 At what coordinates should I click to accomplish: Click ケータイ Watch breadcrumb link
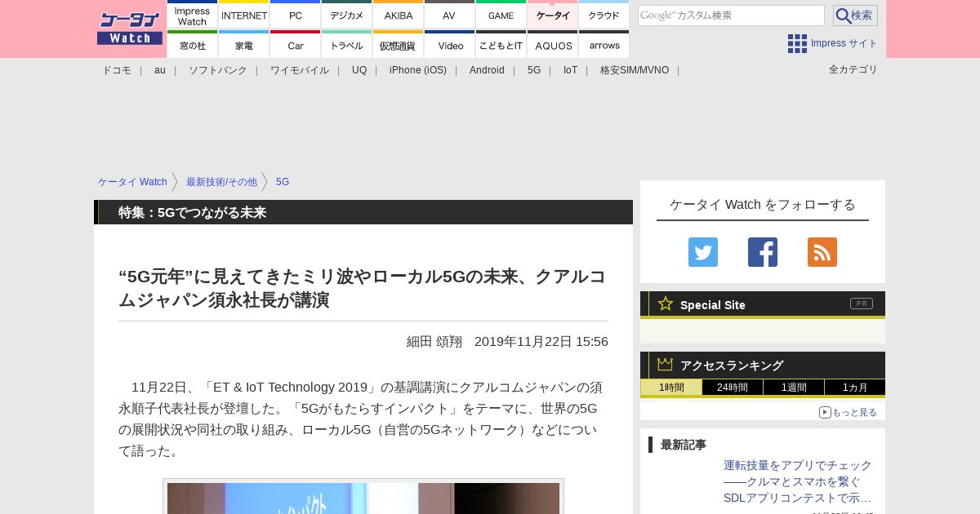tap(132, 182)
